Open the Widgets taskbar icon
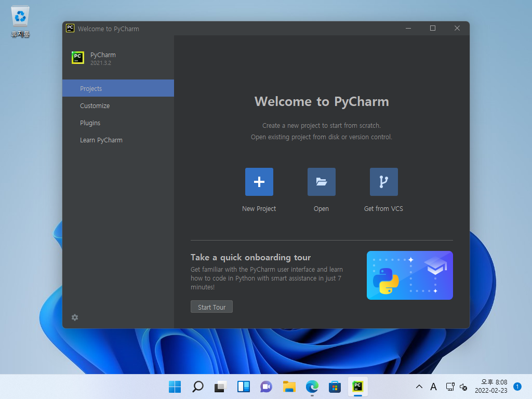 [243, 387]
